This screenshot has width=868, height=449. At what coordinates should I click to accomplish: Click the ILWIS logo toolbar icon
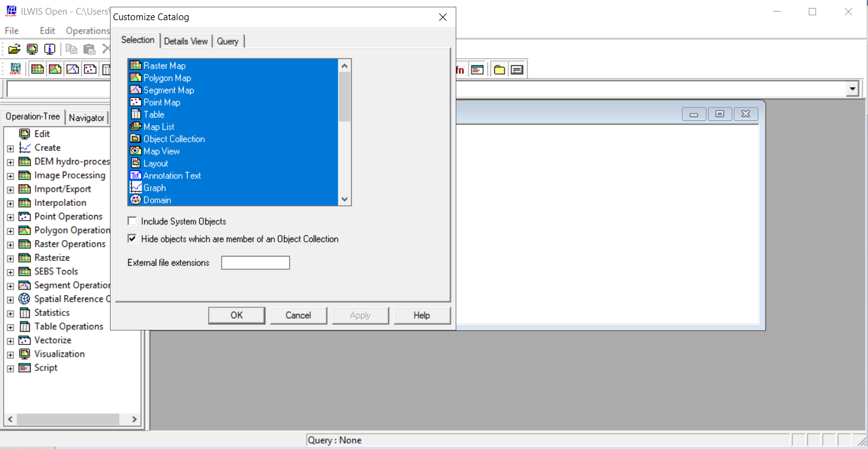coord(16,70)
